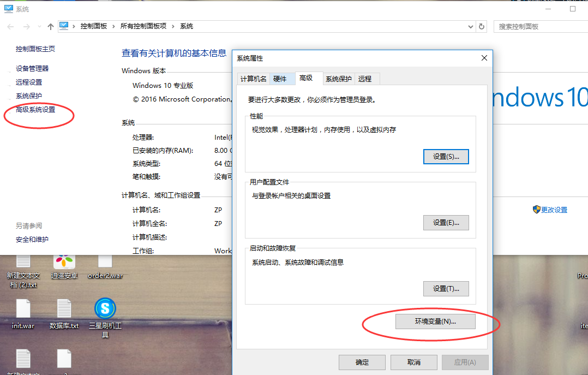Click the 搜索控制面板 search field
588x375 pixels.
(541, 27)
